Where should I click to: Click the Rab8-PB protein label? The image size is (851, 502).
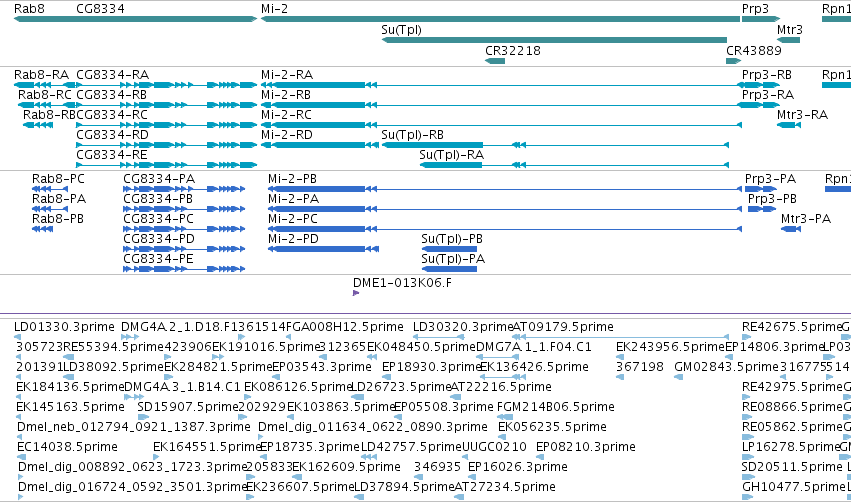[58, 219]
